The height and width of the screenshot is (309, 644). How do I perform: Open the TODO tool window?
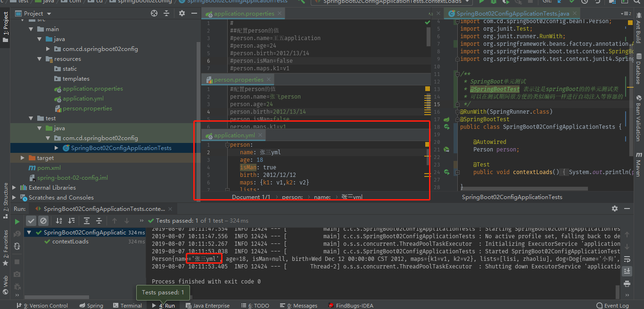click(255, 306)
